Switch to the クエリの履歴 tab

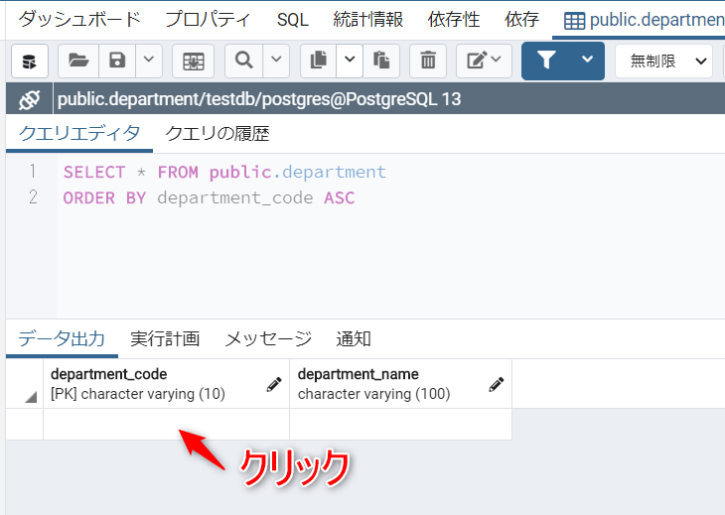coord(217,134)
